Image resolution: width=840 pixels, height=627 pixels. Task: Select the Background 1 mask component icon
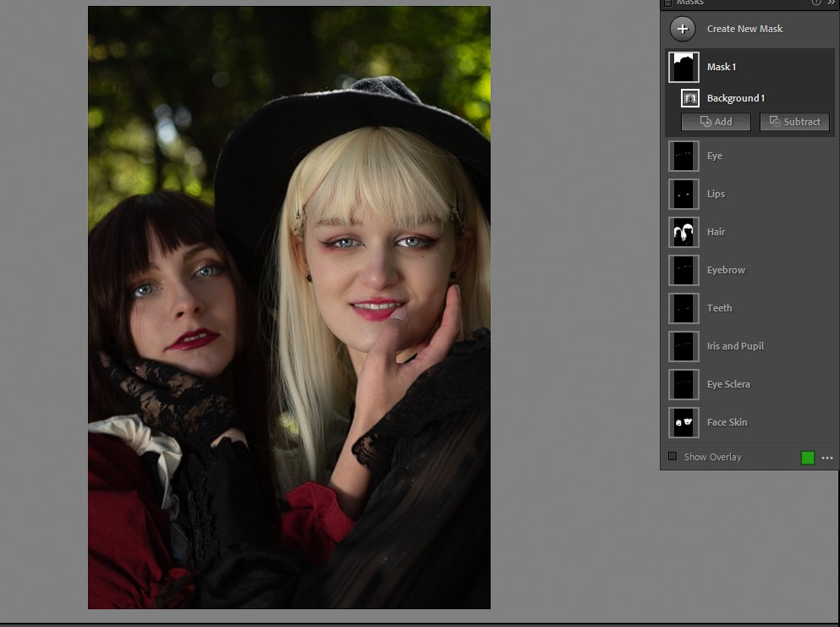click(x=690, y=98)
